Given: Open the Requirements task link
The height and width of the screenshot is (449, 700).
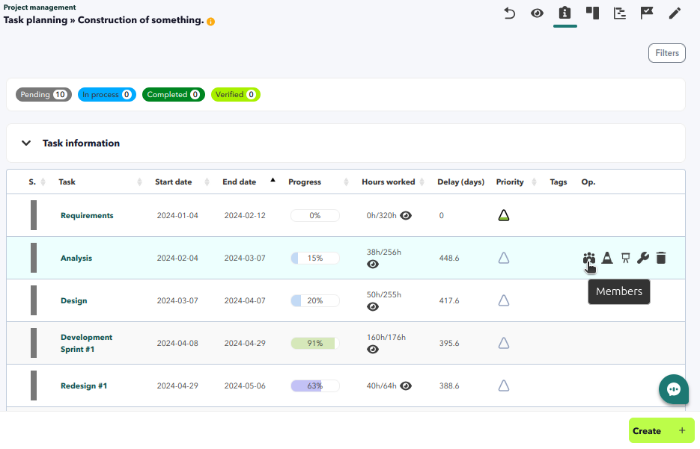Looking at the screenshot, I should click(87, 216).
